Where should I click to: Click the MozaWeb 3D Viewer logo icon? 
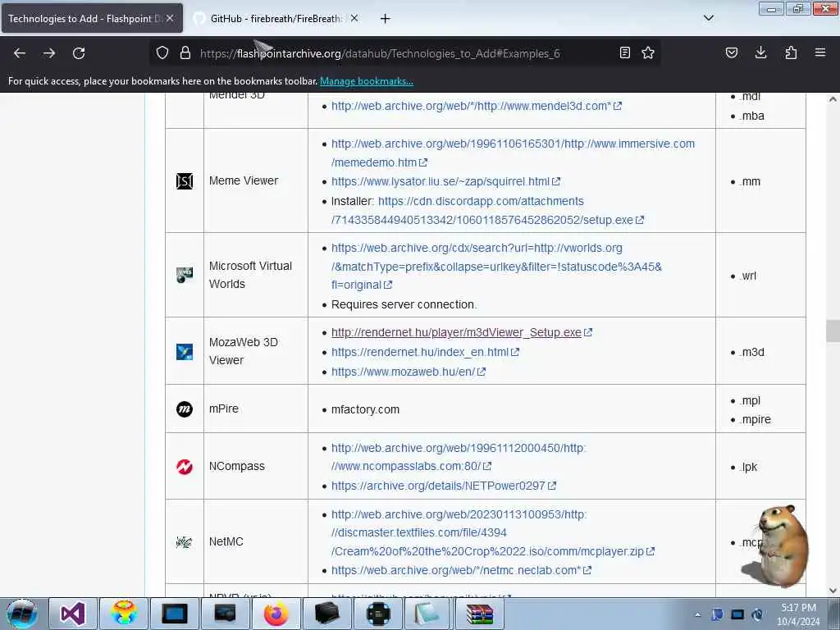click(x=185, y=351)
